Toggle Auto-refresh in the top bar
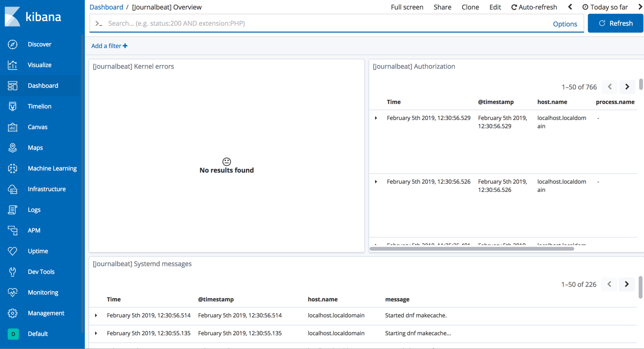The image size is (644, 349). (534, 7)
